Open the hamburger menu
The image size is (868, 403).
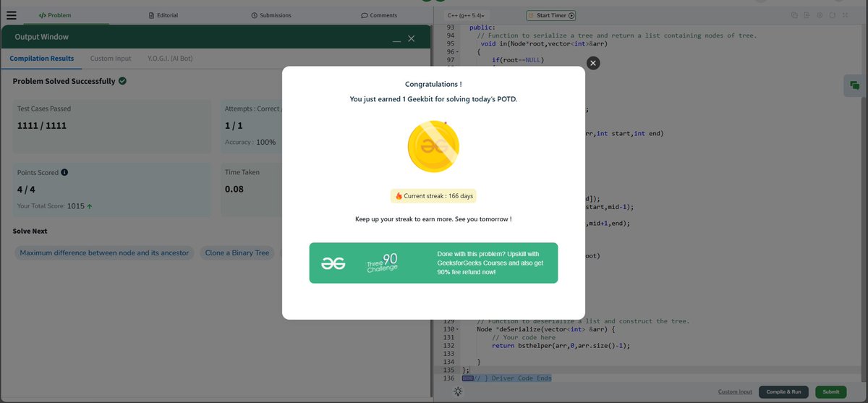tap(11, 14)
